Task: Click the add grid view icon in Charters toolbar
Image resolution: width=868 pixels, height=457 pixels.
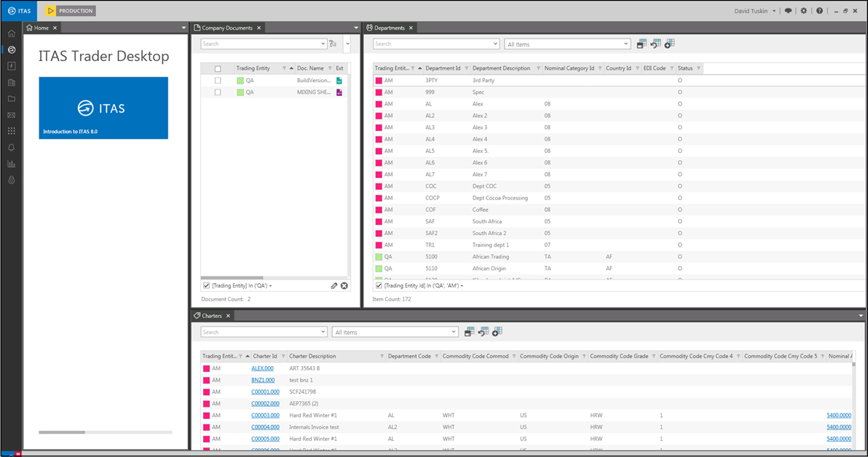Action: 497,331
